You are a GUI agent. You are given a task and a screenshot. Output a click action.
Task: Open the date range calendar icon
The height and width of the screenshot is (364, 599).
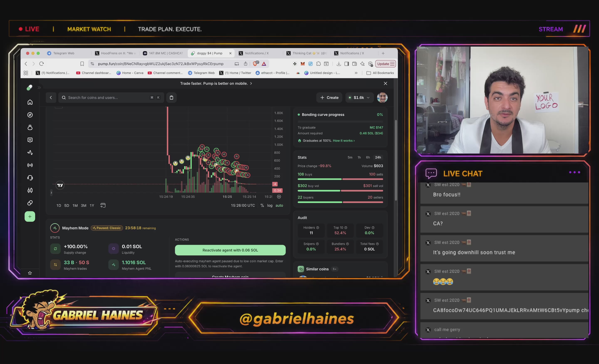pos(103,206)
